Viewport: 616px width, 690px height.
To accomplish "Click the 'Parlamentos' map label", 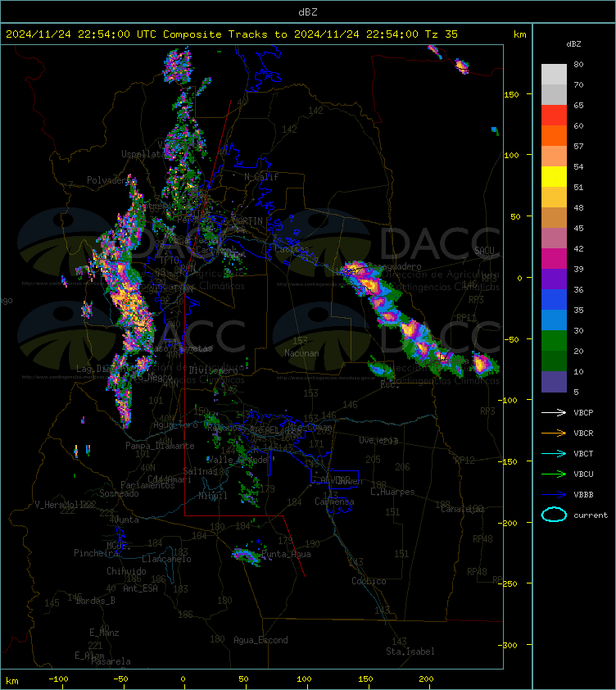I will pyautogui.click(x=147, y=485).
